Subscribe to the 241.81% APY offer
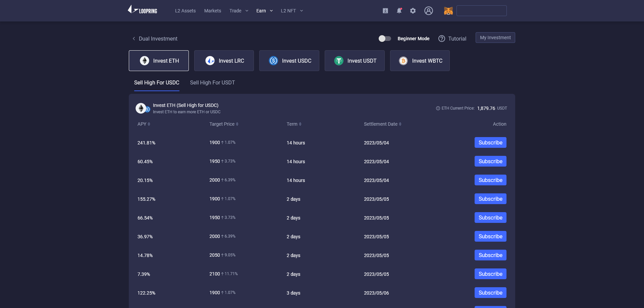This screenshot has height=308, width=644. pyautogui.click(x=490, y=142)
